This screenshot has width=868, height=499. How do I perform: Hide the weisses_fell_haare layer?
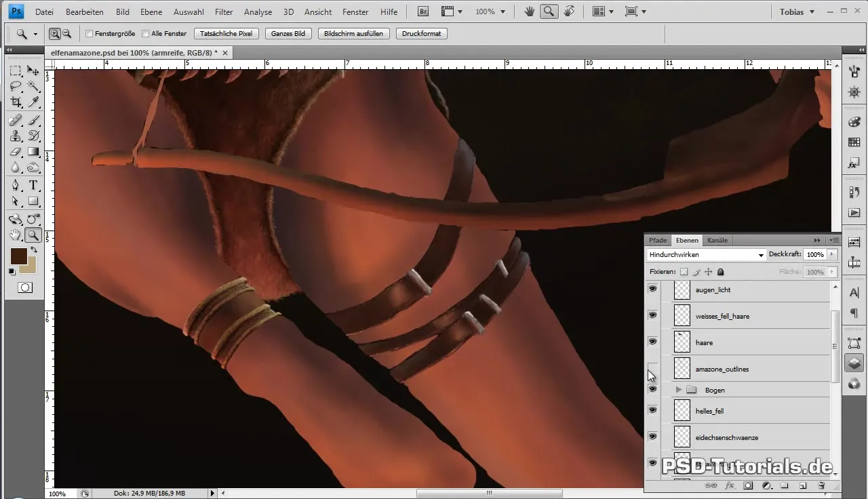(x=652, y=315)
